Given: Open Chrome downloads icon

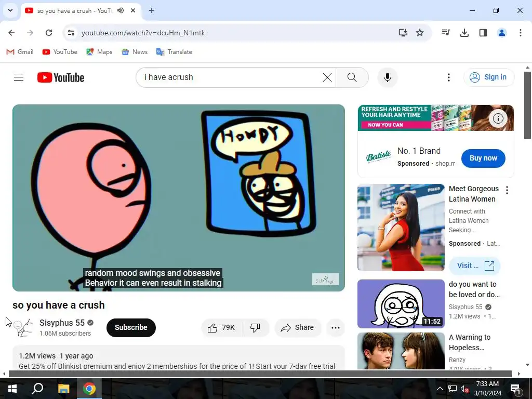Looking at the screenshot, I should pos(464,33).
